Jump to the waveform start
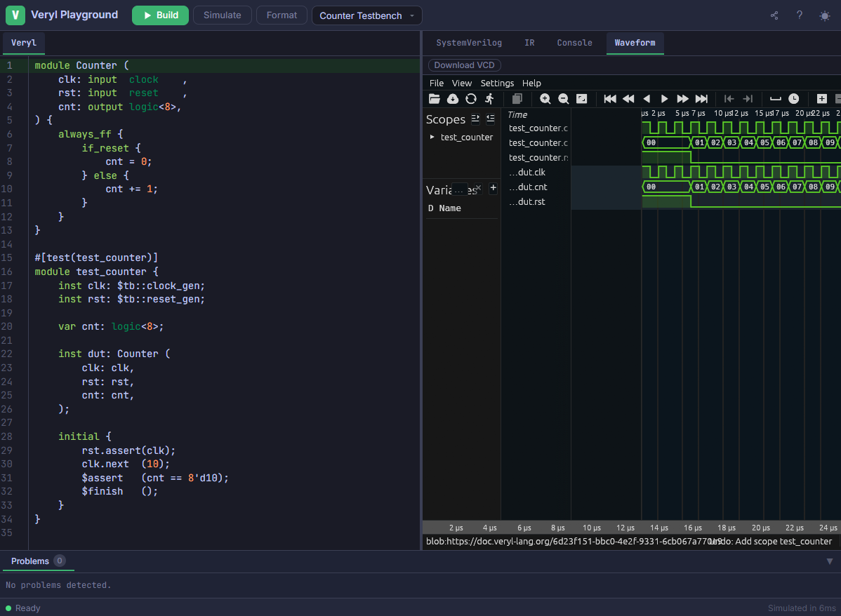 [610, 99]
